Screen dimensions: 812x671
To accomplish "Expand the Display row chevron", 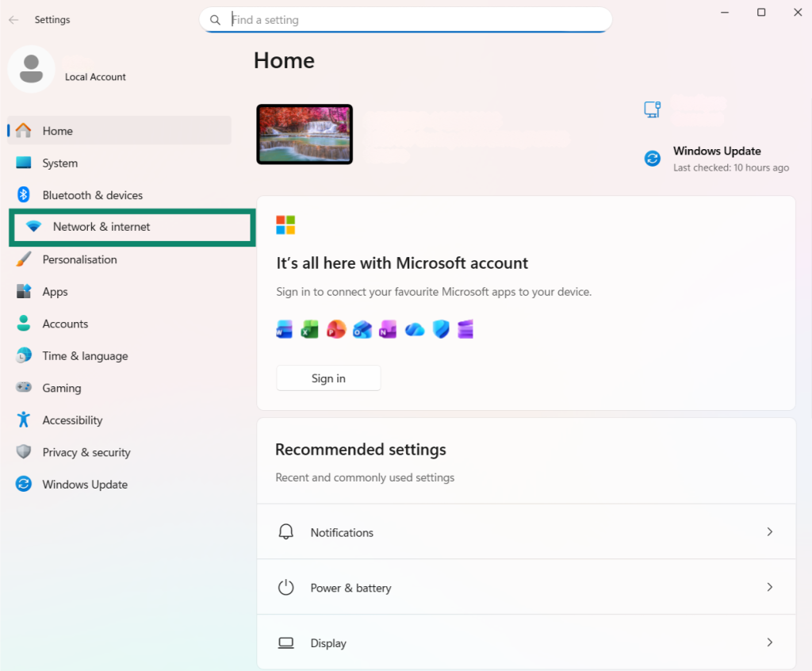I will pyautogui.click(x=769, y=642).
